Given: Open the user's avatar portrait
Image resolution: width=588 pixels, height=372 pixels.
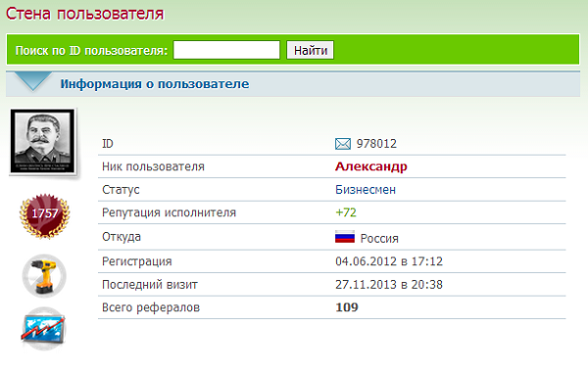Looking at the screenshot, I should coord(43,141).
